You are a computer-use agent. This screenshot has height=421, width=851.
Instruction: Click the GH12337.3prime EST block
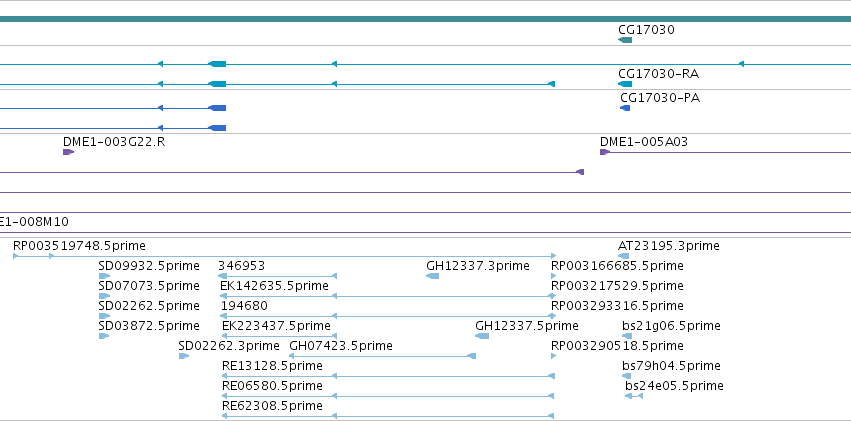[433, 276]
